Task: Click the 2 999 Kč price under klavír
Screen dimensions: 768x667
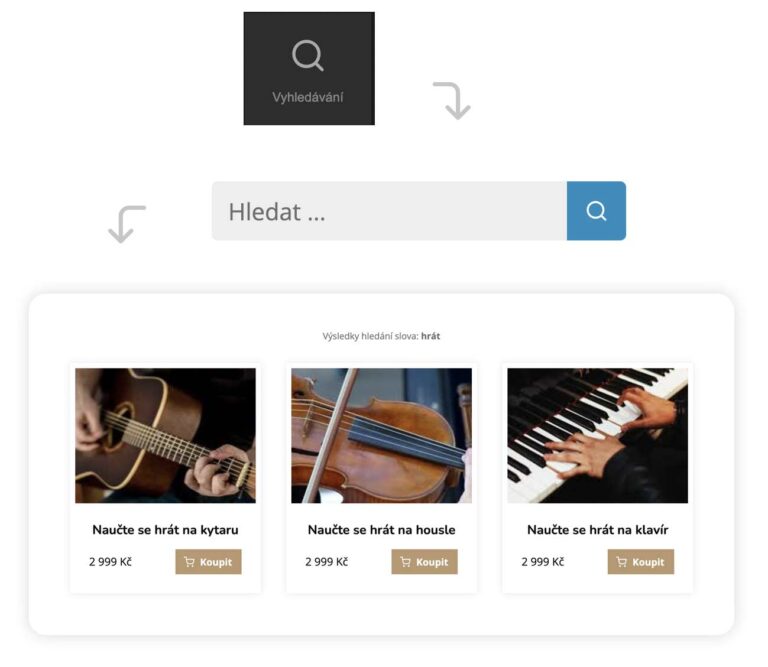Action: click(x=542, y=562)
